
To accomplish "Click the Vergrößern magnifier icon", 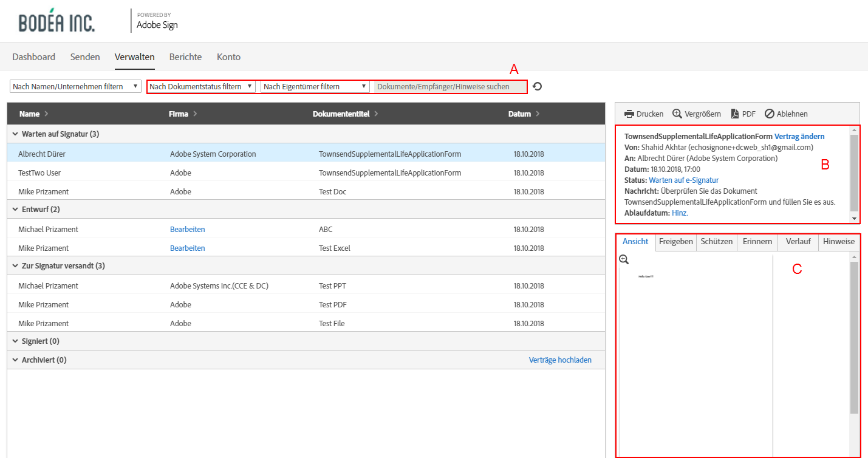I will click(677, 114).
